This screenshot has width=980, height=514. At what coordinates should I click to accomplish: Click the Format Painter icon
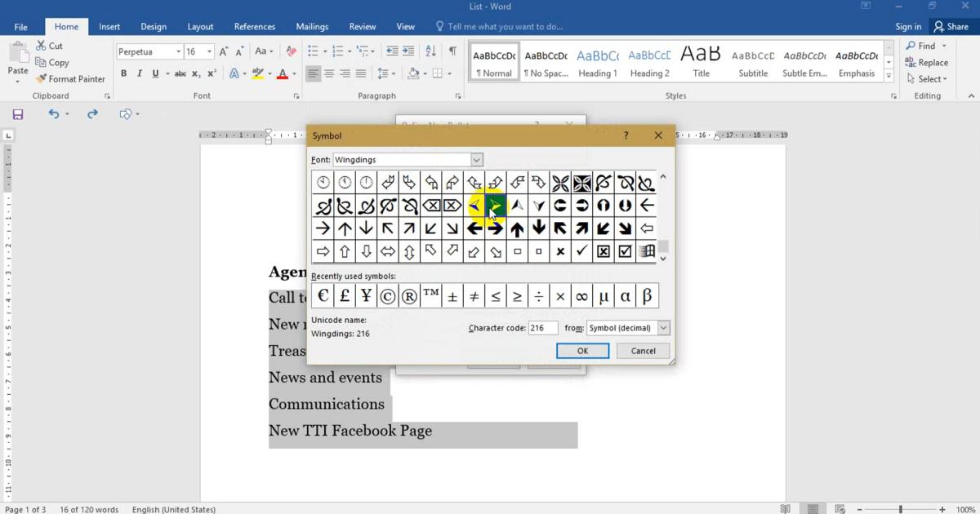pos(41,79)
